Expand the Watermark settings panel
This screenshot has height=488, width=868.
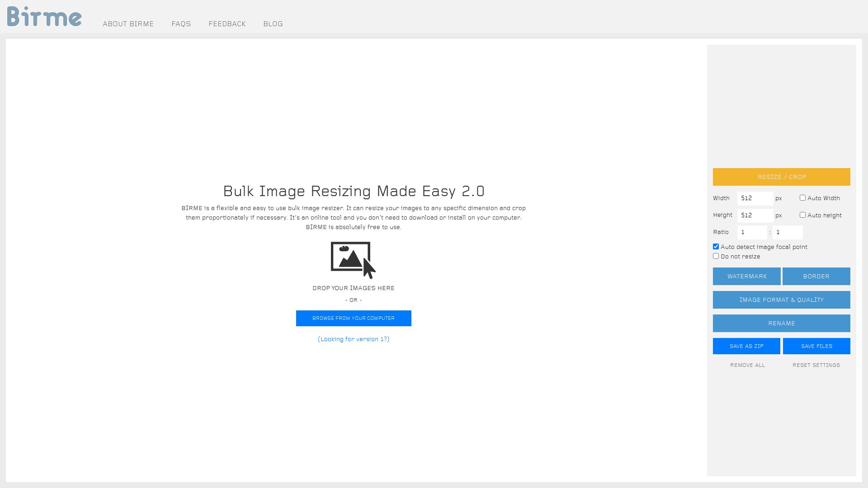746,276
